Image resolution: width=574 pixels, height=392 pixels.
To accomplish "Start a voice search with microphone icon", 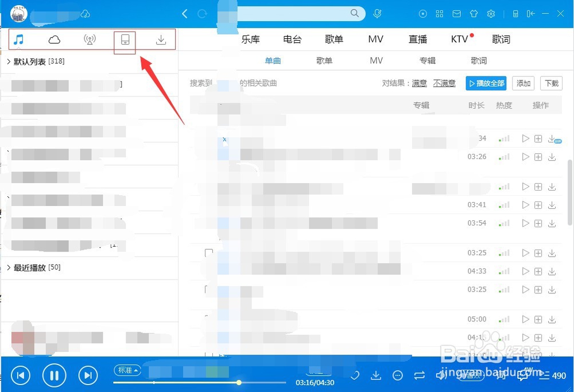I will pyautogui.click(x=377, y=13).
